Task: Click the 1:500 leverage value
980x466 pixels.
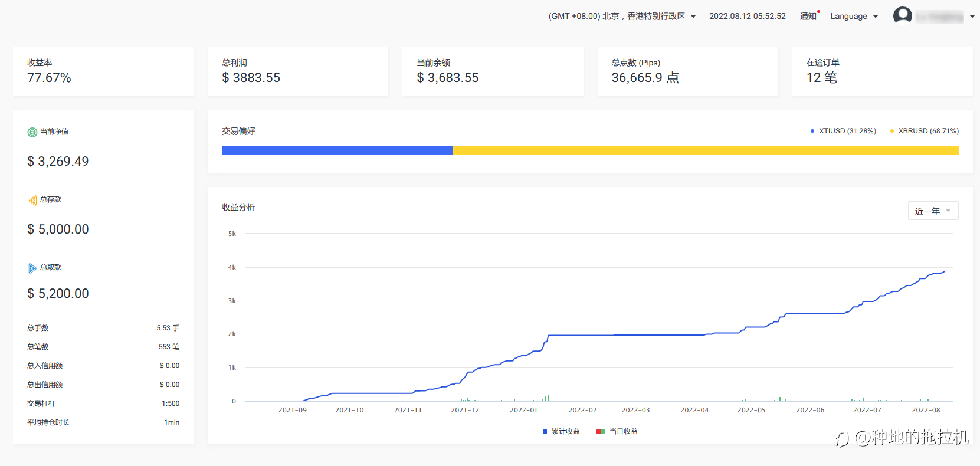Action: pos(171,403)
